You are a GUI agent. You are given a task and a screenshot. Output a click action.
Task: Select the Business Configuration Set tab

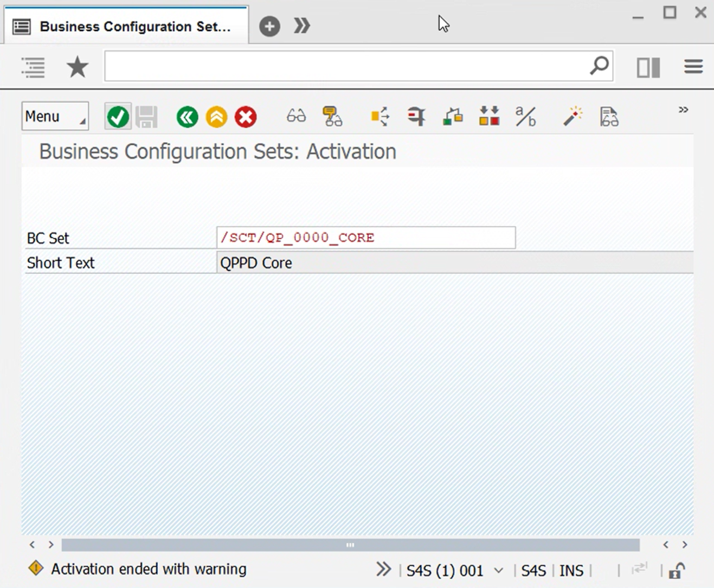click(x=127, y=27)
